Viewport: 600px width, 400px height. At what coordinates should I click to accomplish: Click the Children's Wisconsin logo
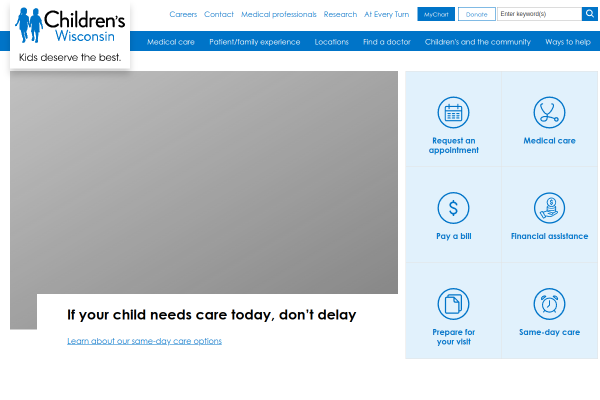point(70,25)
